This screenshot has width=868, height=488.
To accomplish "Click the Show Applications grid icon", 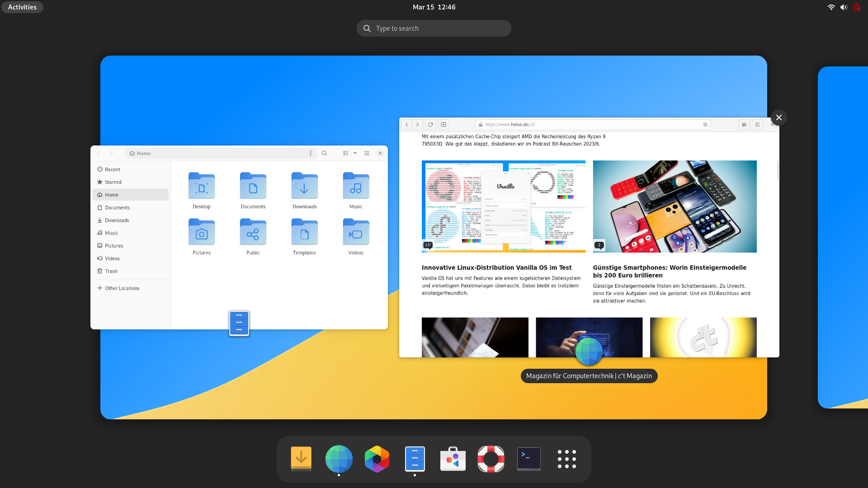I will (566, 459).
